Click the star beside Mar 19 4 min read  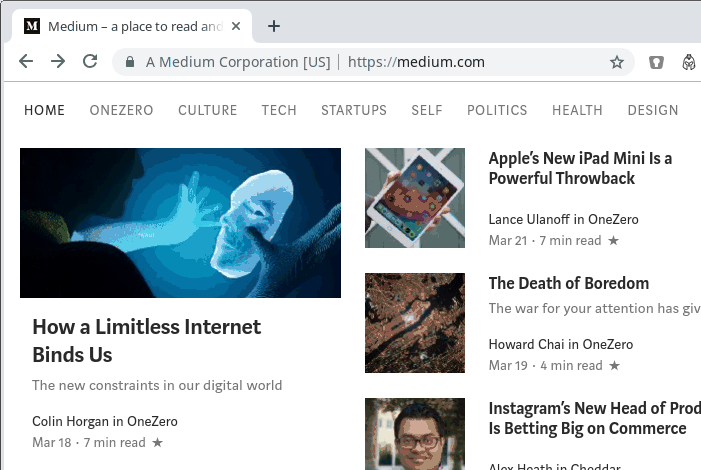[x=615, y=365]
